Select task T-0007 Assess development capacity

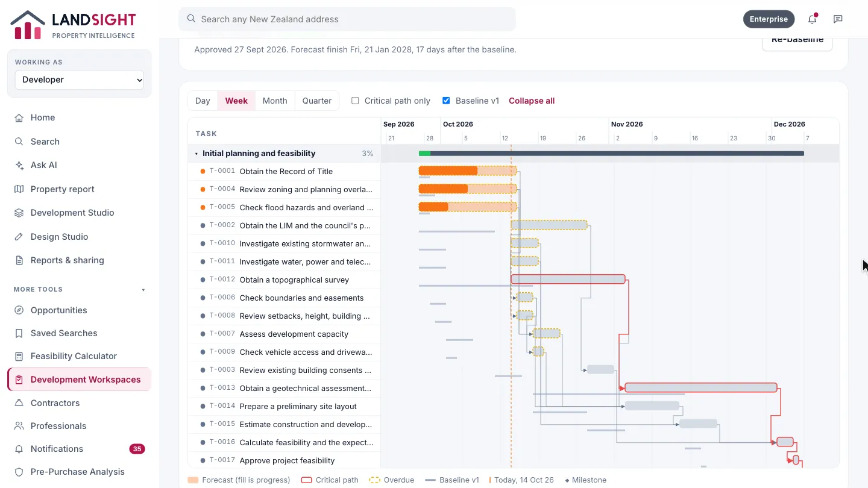pos(285,334)
